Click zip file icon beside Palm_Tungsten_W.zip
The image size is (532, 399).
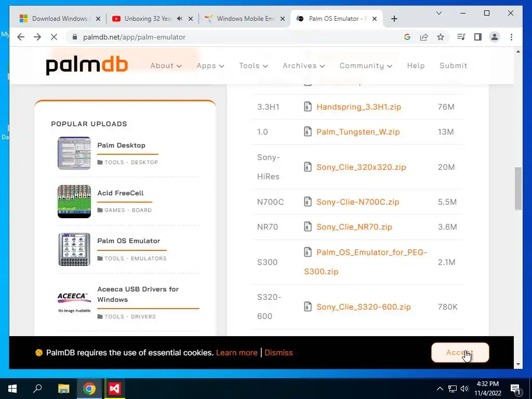pyautogui.click(x=308, y=131)
